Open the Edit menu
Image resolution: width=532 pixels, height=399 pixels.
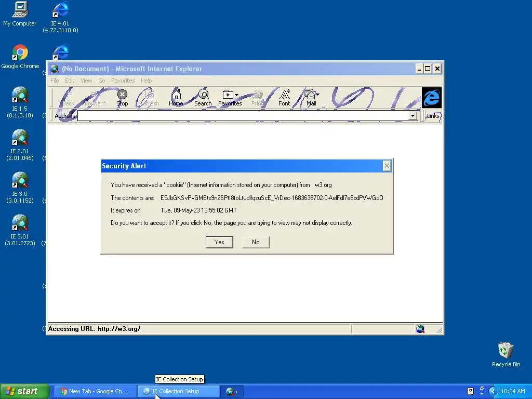pyautogui.click(x=70, y=81)
